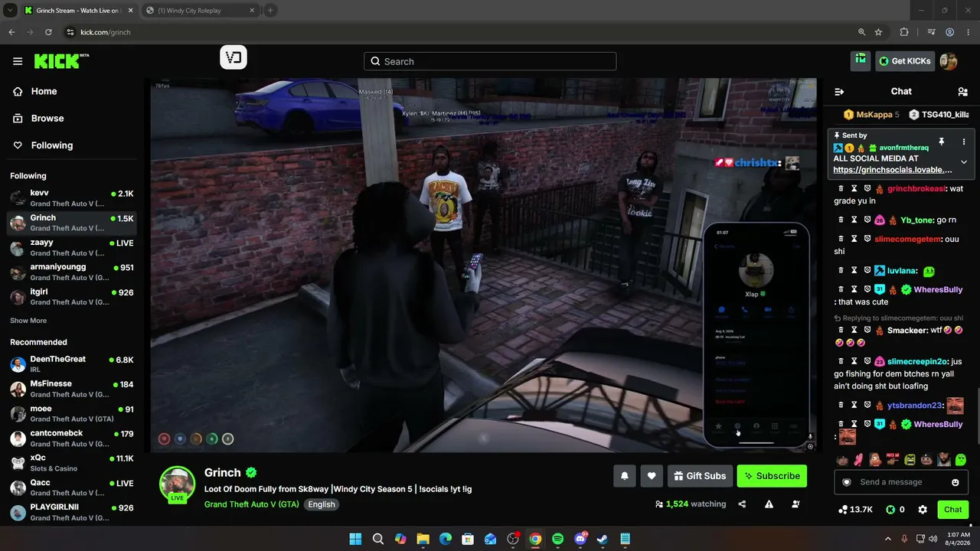
Task: Subscribe to Grinch's channel
Action: point(772,476)
